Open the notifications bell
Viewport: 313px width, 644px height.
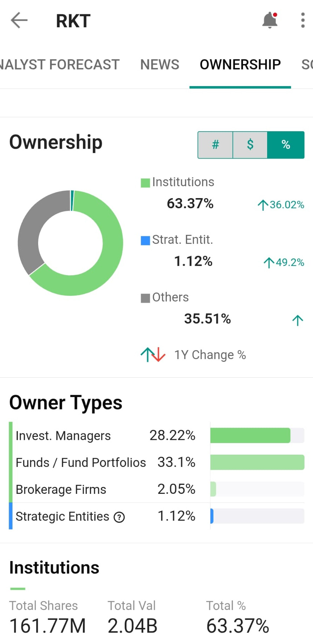(x=270, y=20)
